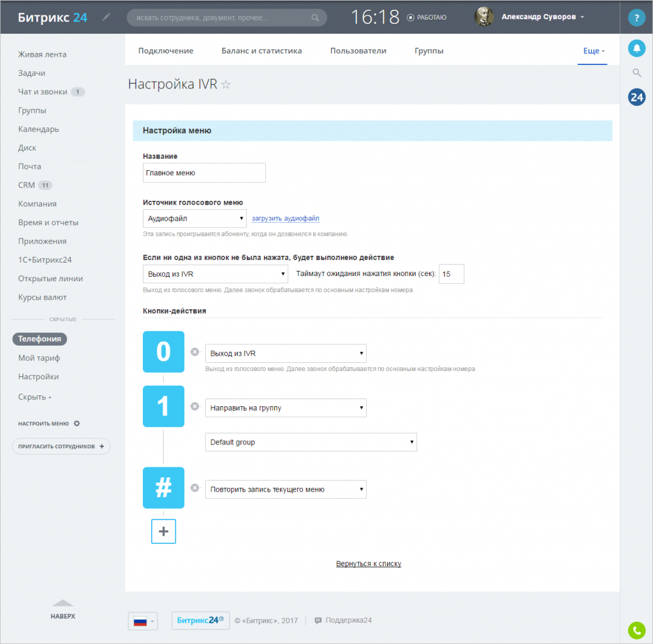Add a new button action with plus
The image size is (653, 644).
(163, 531)
